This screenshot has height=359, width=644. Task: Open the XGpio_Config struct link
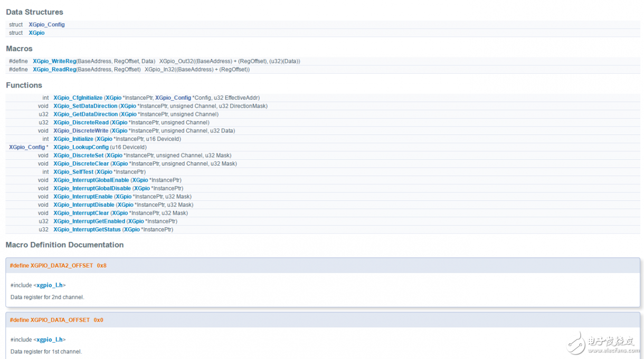(46, 25)
